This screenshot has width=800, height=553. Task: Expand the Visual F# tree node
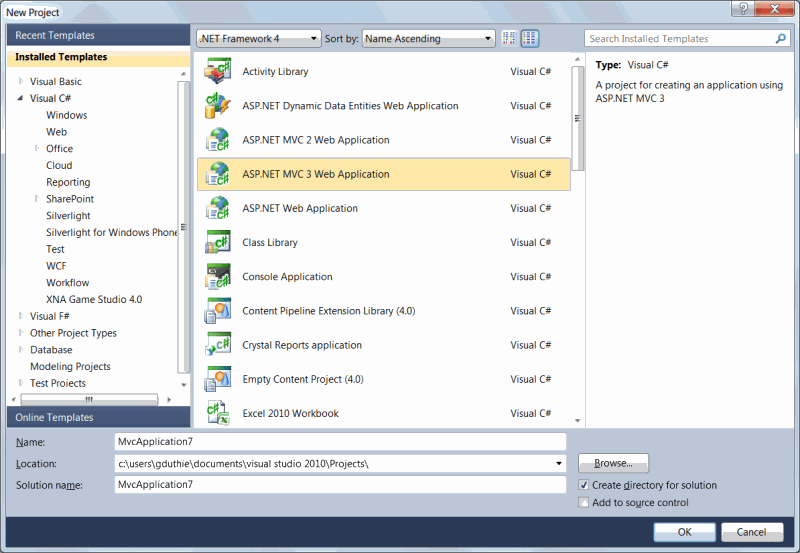21,316
